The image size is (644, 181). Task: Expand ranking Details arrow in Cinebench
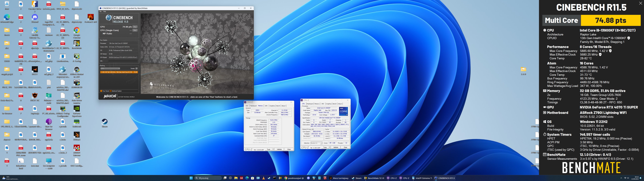coord(136,68)
